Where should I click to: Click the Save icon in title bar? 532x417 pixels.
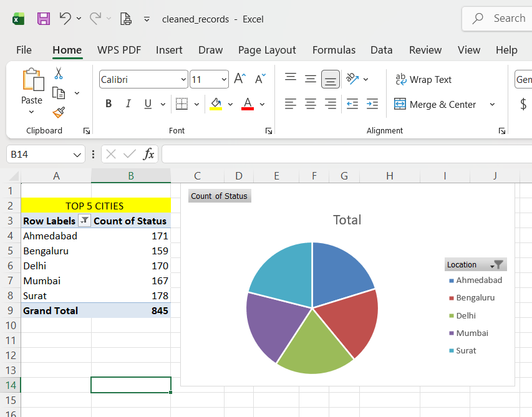tap(43, 19)
